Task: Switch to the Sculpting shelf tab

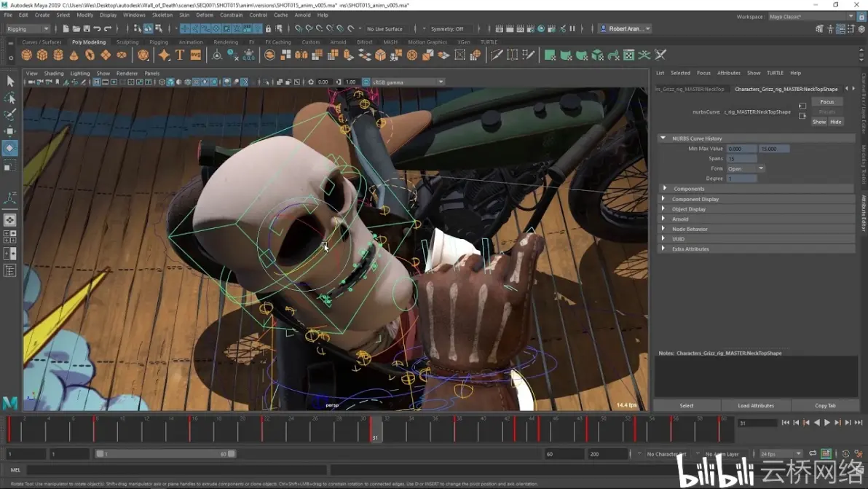Action: pos(127,42)
